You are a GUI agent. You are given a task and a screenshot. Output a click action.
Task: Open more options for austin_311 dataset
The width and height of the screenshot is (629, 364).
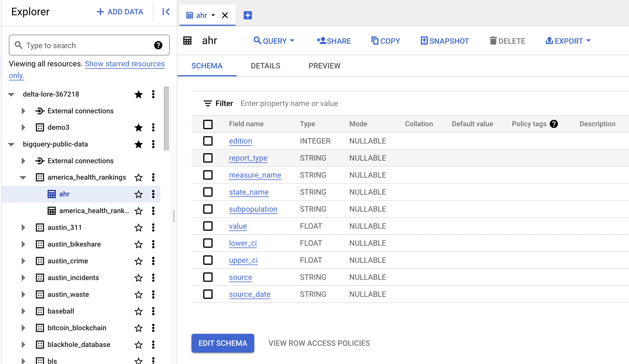(x=153, y=227)
